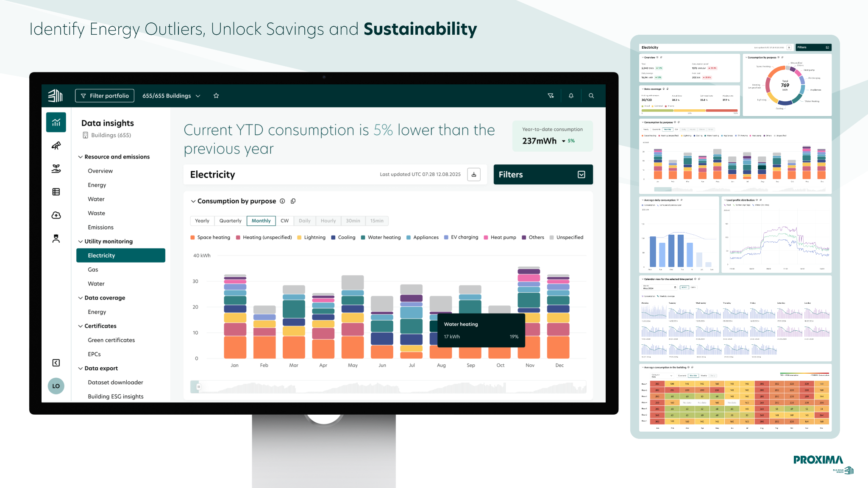Open the 655/655 Buildings dropdown

pyautogui.click(x=171, y=96)
